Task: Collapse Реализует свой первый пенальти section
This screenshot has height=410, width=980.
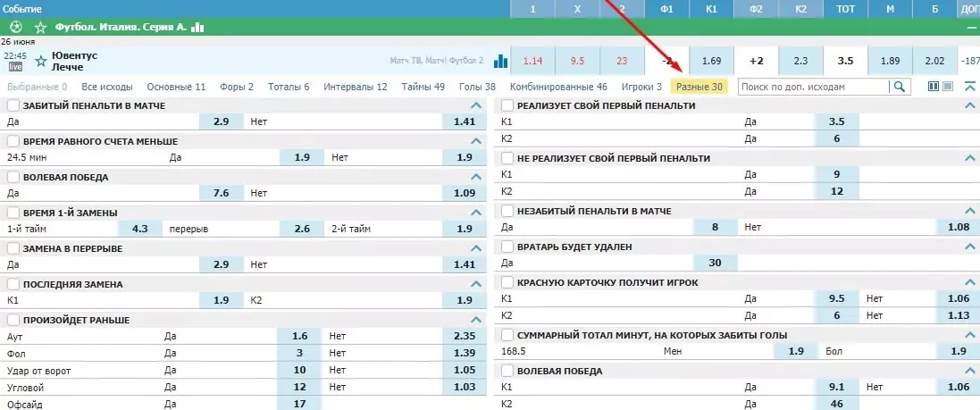Action: (971, 105)
